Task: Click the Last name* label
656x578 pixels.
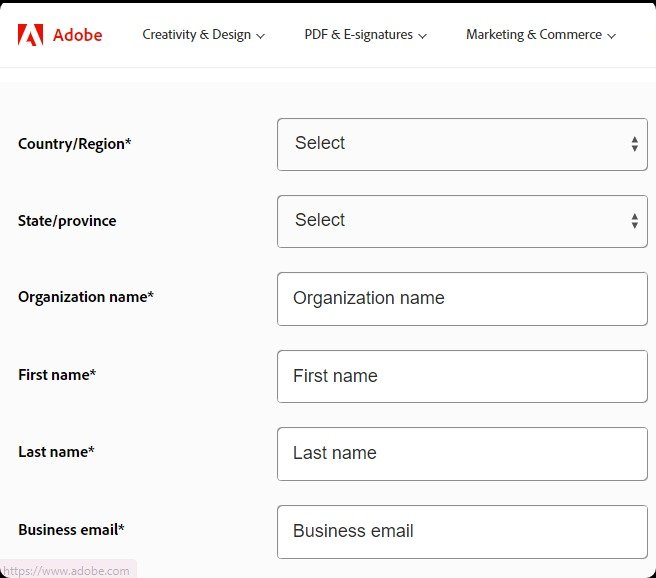Action: tap(56, 452)
